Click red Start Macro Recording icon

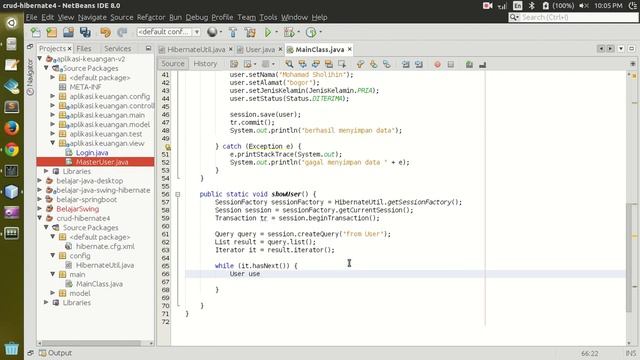pos(438,64)
